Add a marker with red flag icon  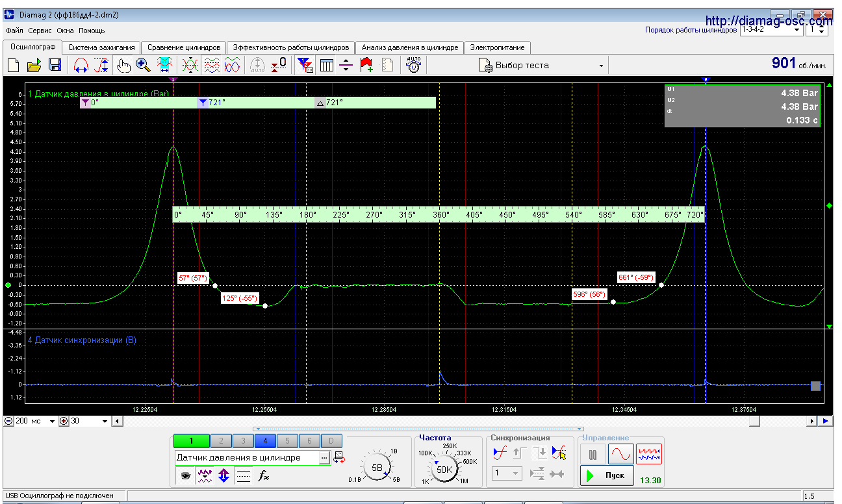click(366, 65)
